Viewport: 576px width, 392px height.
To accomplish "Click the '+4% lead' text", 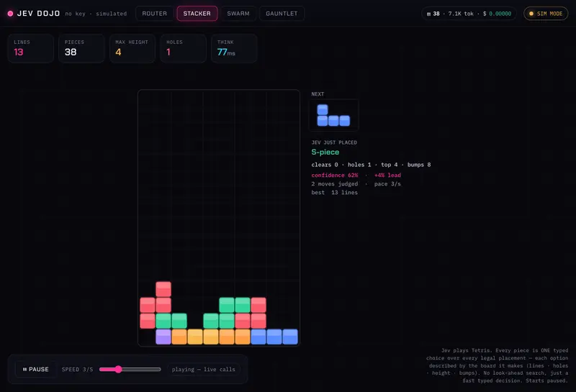I will click(x=387, y=175).
